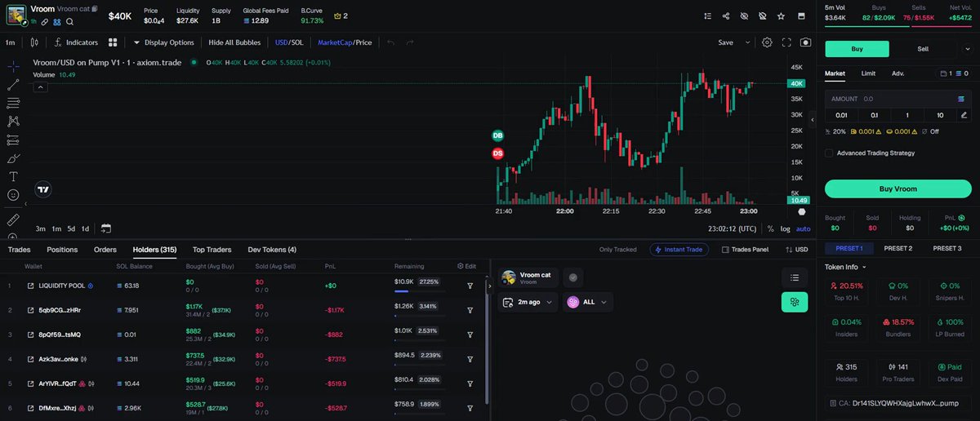This screenshot has width=980, height=421.
Task: Collapse the chart legend with arrow button
Action: (38, 87)
